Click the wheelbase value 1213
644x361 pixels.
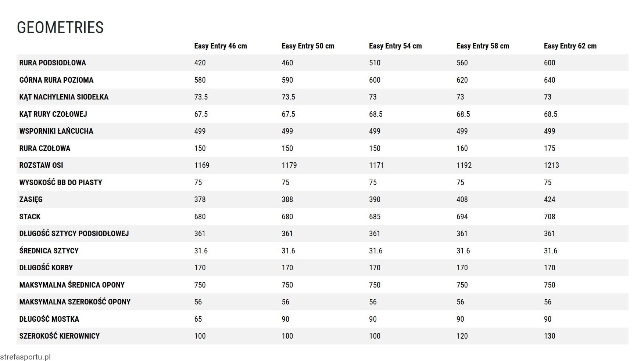pyautogui.click(x=551, y=165)
